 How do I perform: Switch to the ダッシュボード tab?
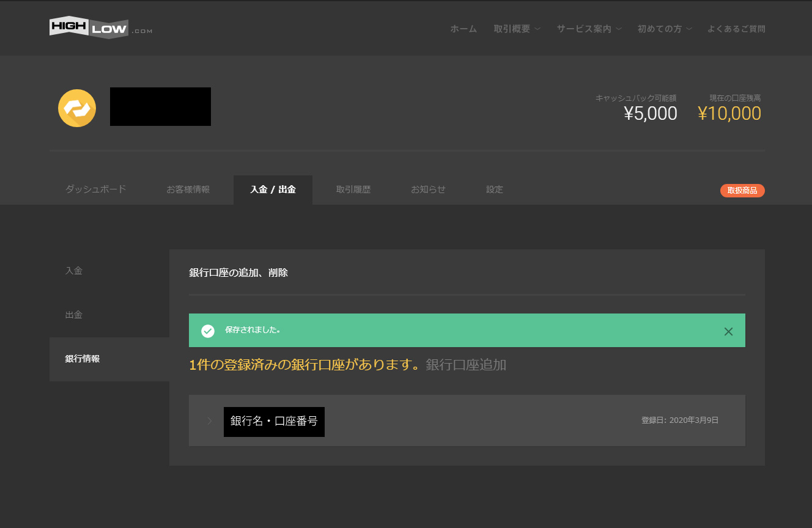pos(96,189)
